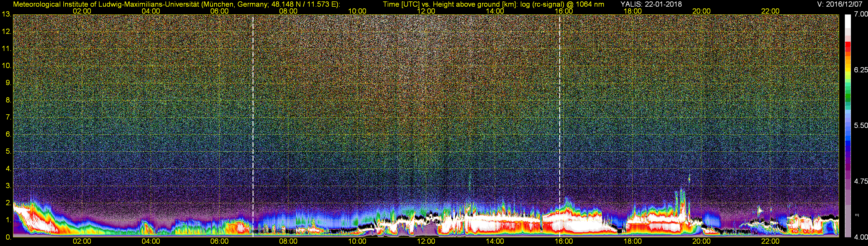Pick the height axis label 3
The image size is (868, 246).
(x=8, y=186)
